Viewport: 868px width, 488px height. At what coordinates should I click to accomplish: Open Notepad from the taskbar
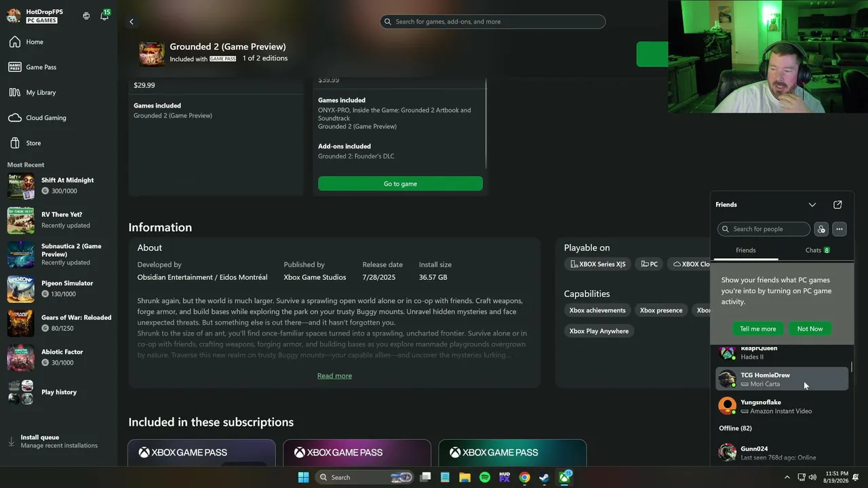pyautogui.click(x=445, y=477)
